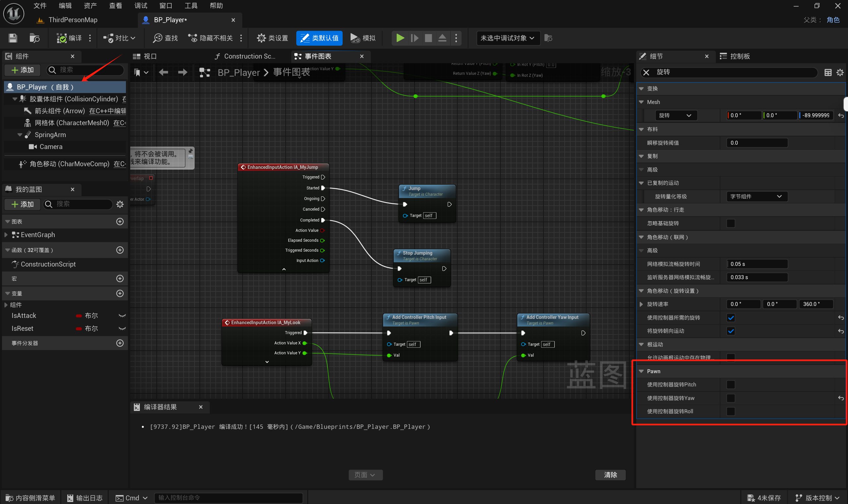Viewport: 848px width, 504px height.
Task: Expand the 旋转速率 property row
Action: pos(641,304)
